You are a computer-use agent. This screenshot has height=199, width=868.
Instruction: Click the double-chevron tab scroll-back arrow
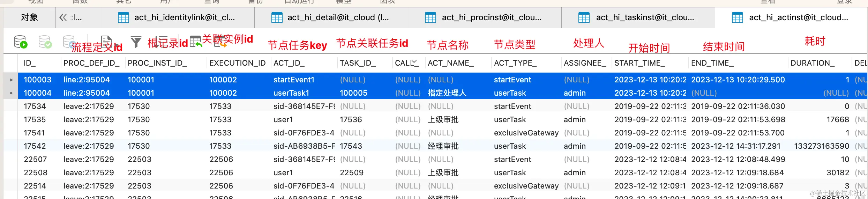(x=63, y=17)
